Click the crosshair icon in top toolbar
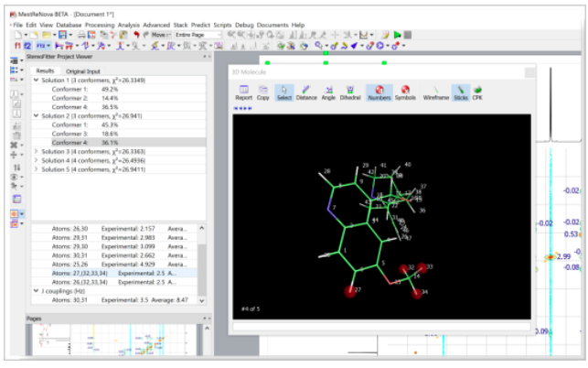 (335, 35)
